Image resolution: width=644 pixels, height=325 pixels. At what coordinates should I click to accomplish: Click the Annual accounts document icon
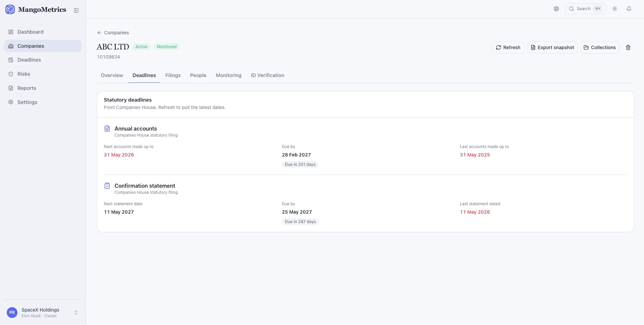[x=107, y=129]
